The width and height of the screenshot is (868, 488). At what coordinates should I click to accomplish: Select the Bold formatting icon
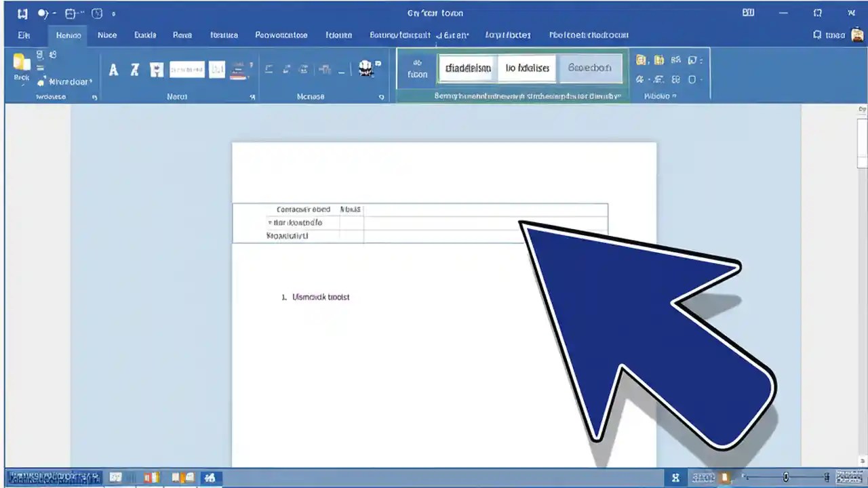(113, 69)
